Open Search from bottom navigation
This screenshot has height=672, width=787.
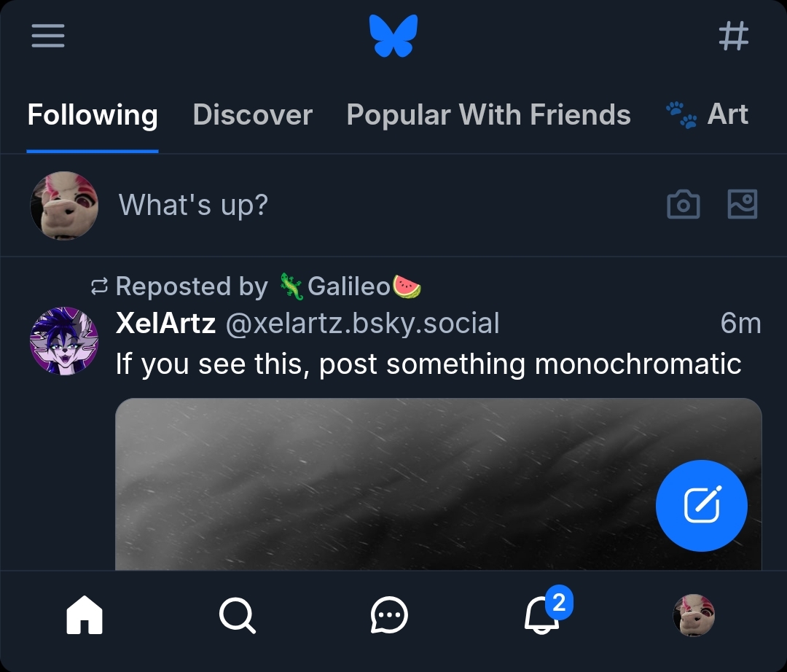click(x=237, y=616)
